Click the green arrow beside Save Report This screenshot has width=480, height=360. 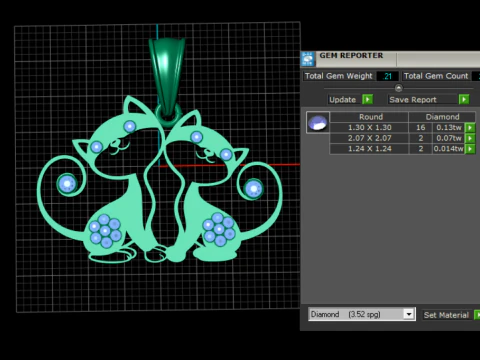[x=464, y=99]
